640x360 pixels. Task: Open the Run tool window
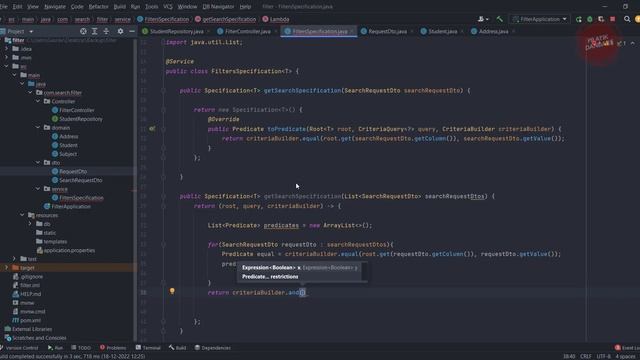(x=55, y=348)
